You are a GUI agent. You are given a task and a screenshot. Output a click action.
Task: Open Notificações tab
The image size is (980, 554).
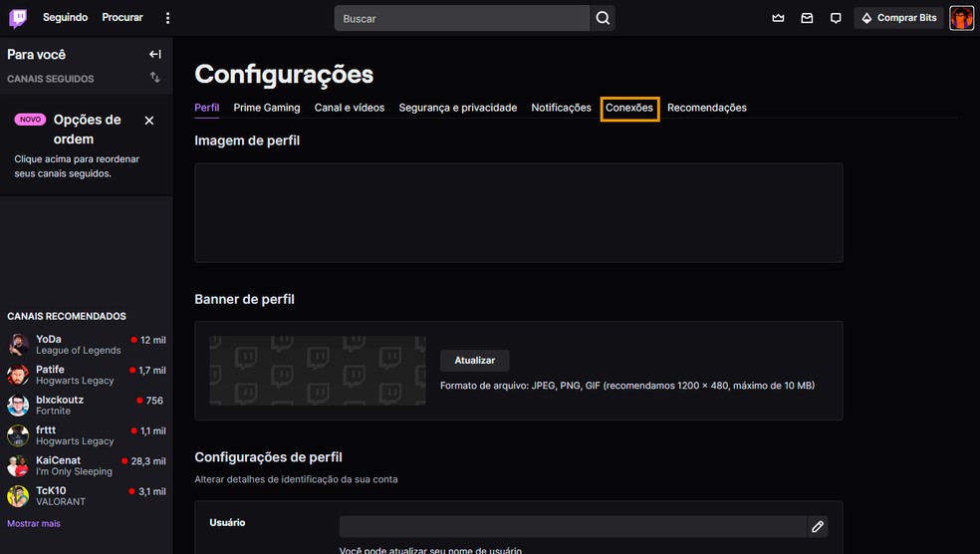562,108
